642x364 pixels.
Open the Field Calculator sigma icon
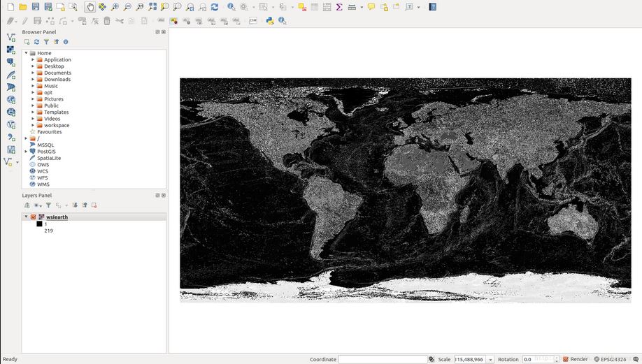[339, 7]
